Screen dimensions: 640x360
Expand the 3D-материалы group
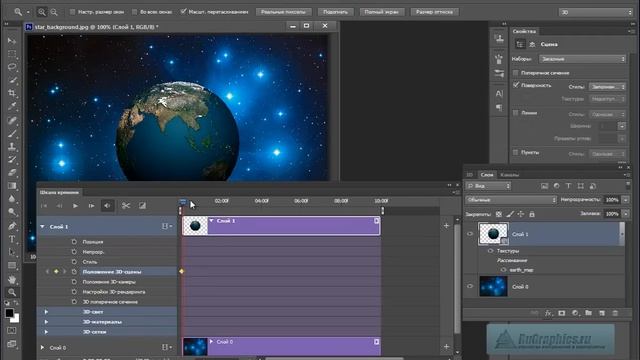coord(46,322)
